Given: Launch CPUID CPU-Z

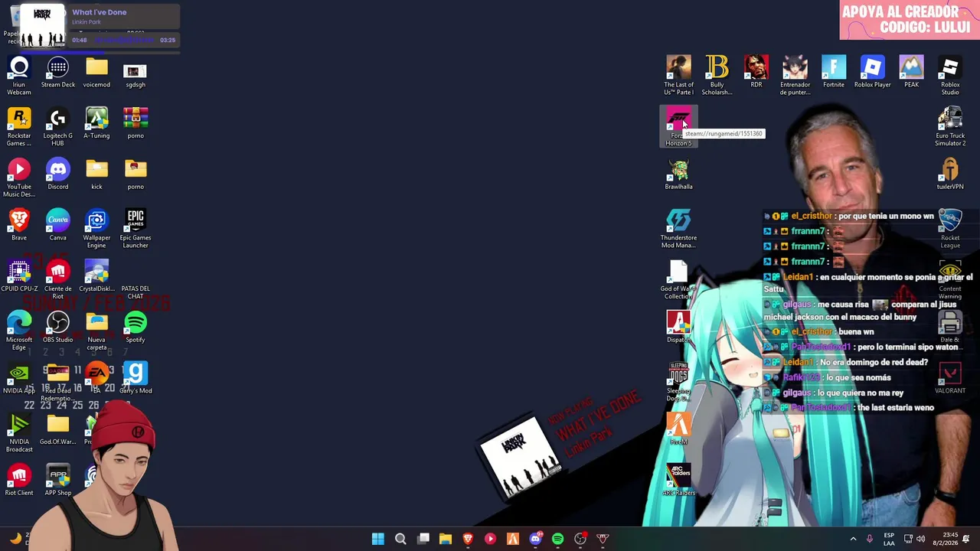Looking at the screenshot, I should [19, 276].
